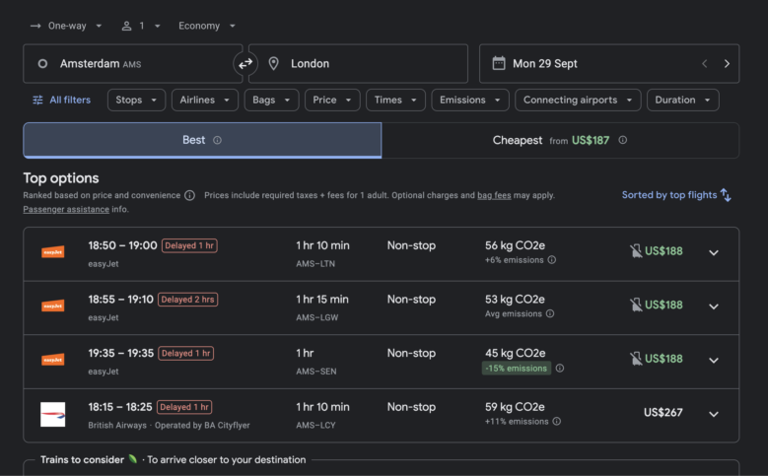Open the Stops filter dropdown

137,100
